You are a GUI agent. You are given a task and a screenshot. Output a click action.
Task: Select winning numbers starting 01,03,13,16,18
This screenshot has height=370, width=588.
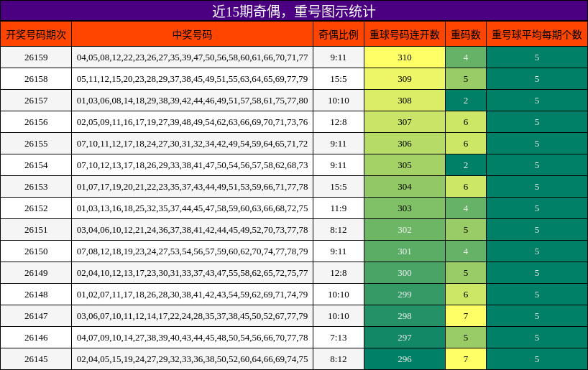point(193,208)
